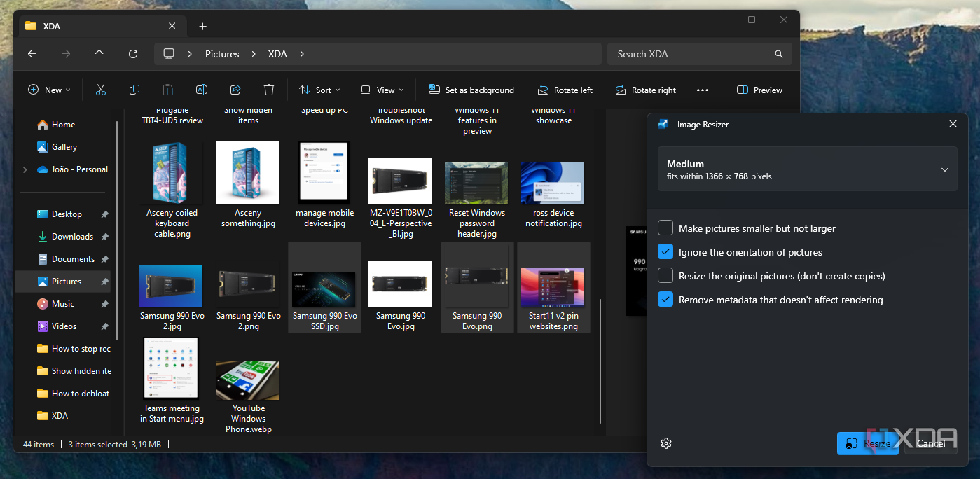
Task: Open Gallery in the navigation pane
Action: pyautogui.click(x=64, y=147)
